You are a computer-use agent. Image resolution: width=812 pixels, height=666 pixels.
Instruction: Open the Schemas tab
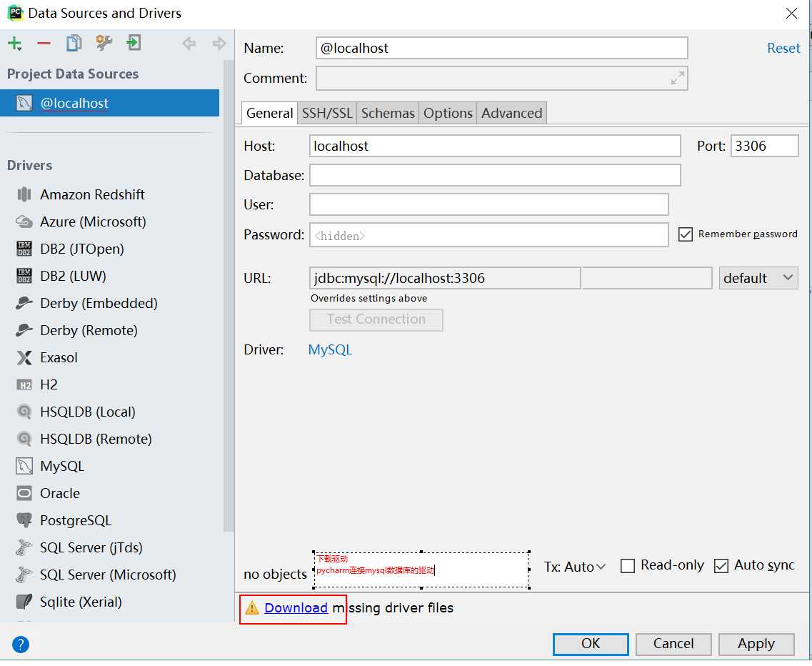click(x=388, y=114)
